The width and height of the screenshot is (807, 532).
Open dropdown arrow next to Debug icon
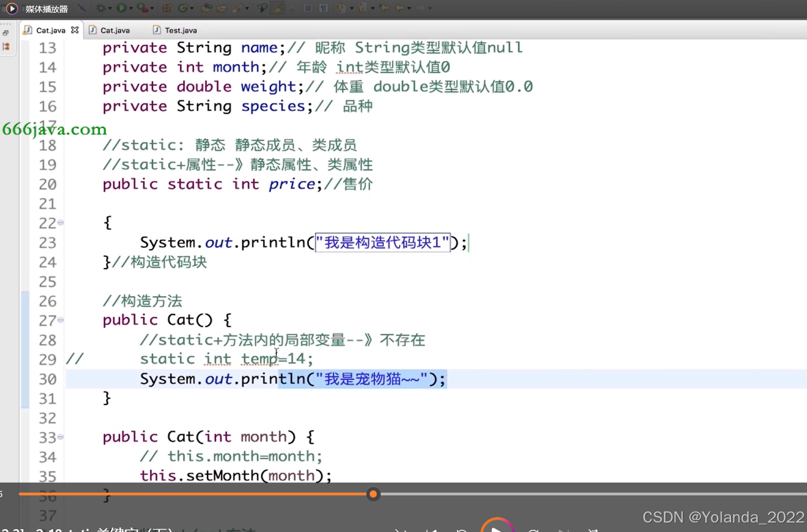(x=110, y=8)
